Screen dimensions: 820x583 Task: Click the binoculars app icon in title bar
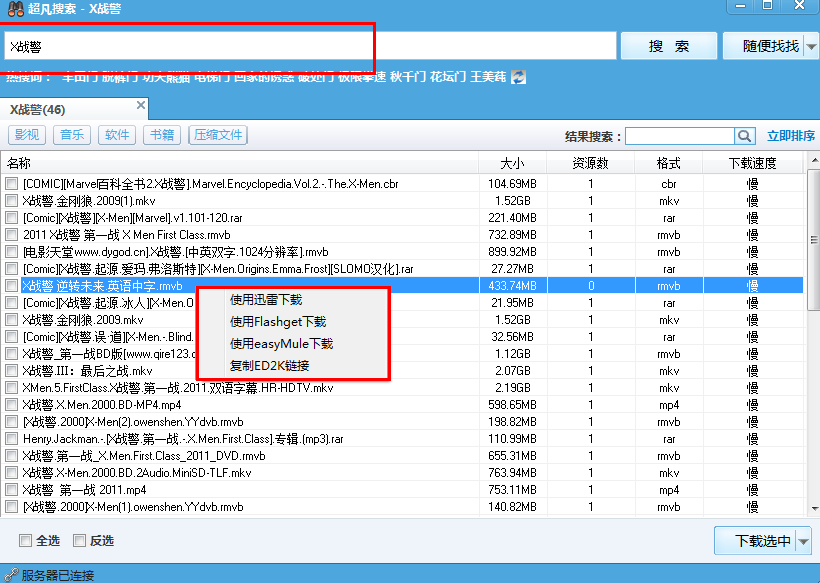(x=16, y=8)
